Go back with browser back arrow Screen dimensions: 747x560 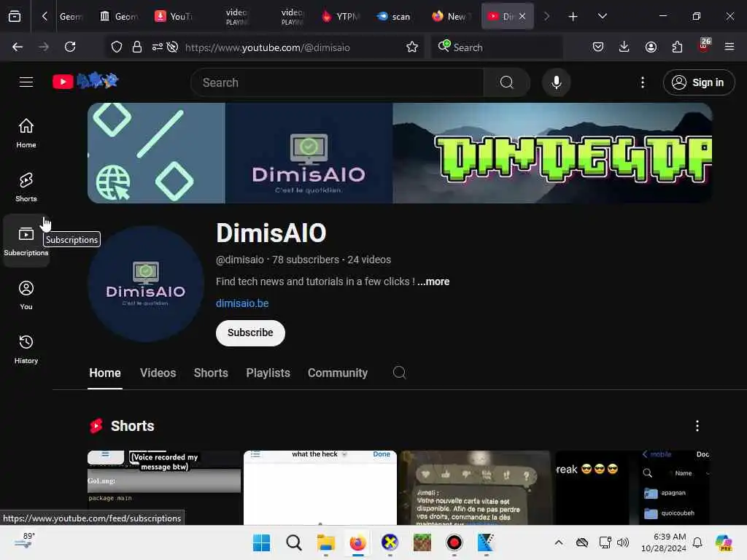[18, 47]
